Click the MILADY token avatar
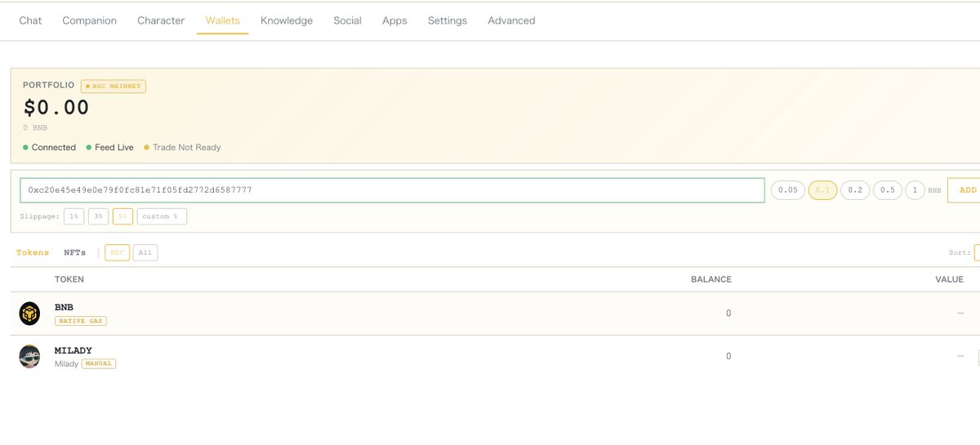 [x=29, y=357]
